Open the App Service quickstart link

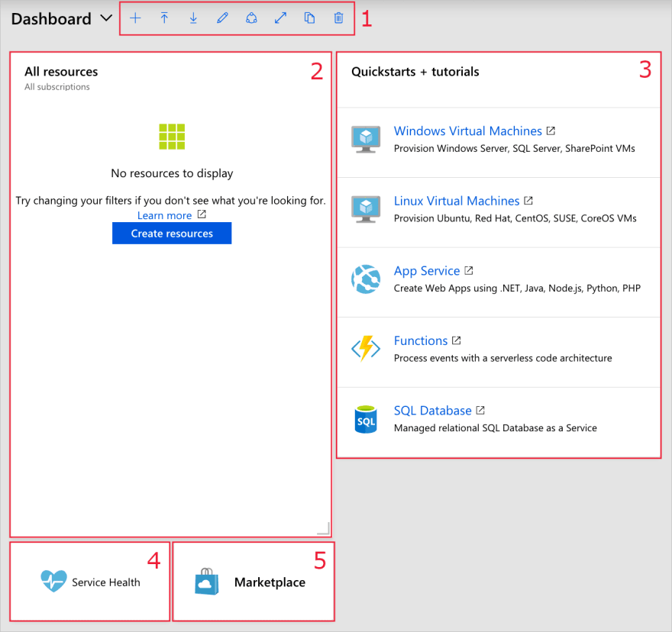[427, 271]
